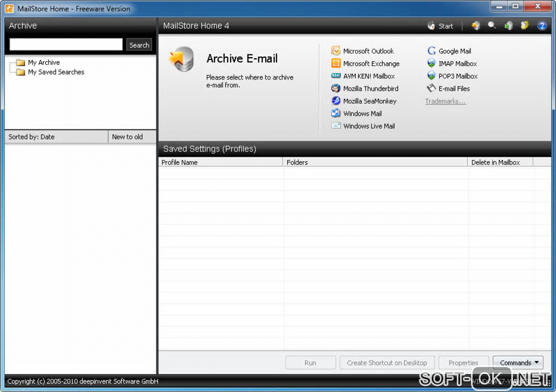Click the Saved Settings (Profiles) header
The width and height of the screenshot is (556, 392).
[209, 149]
